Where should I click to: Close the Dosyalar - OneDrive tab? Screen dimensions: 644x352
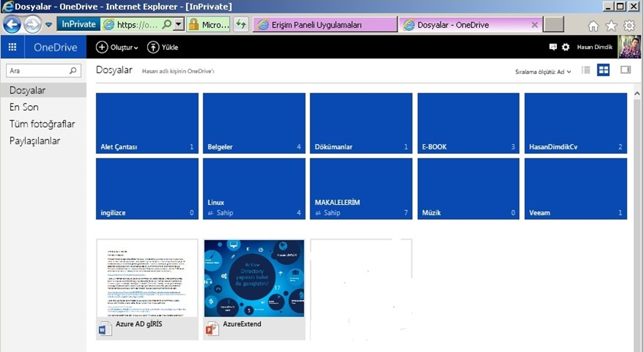pos(534,25)
